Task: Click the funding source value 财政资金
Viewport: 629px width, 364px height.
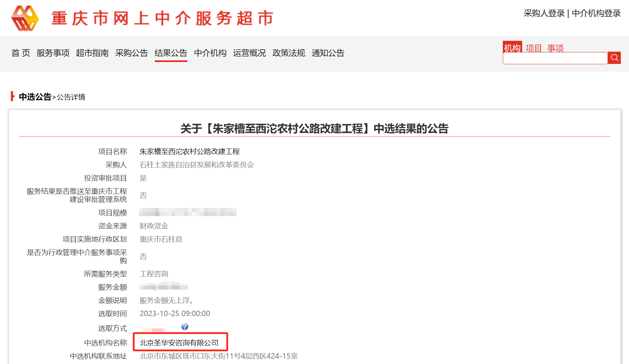Action: tap(154, 226)
